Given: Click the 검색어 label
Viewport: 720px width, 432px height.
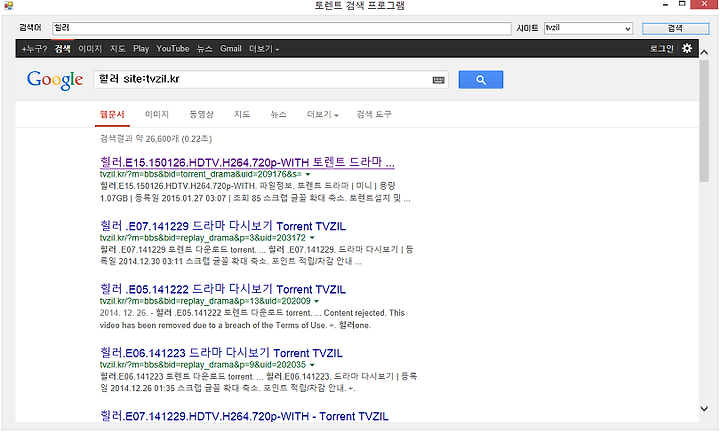Looking at the screenshot, I should (x=30, y=28).
